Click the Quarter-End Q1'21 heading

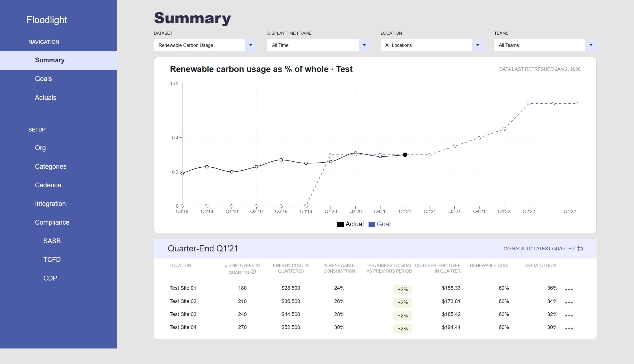203,249
